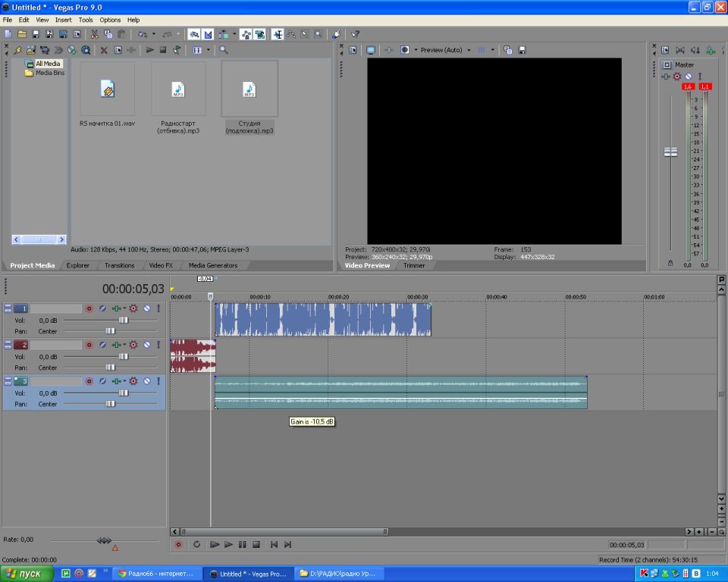Switch to the Transitions tab

(119, 265)
